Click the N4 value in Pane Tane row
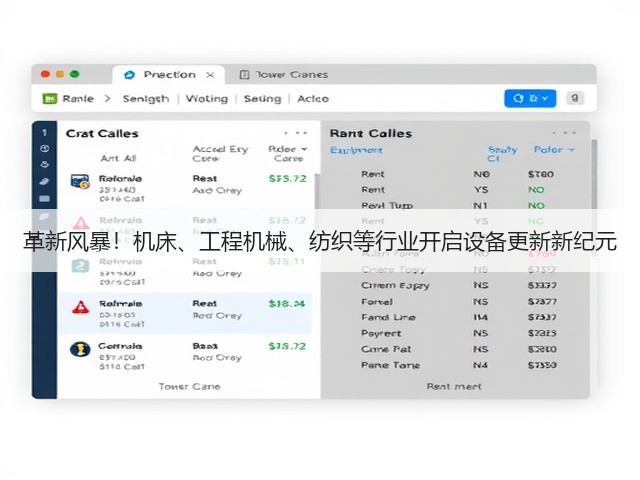 click(x=480, y=365)
